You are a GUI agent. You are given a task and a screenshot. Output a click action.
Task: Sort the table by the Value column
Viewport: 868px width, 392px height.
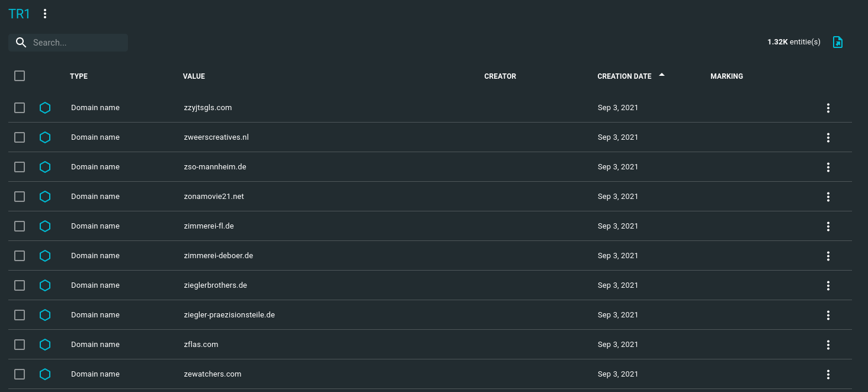194,76
